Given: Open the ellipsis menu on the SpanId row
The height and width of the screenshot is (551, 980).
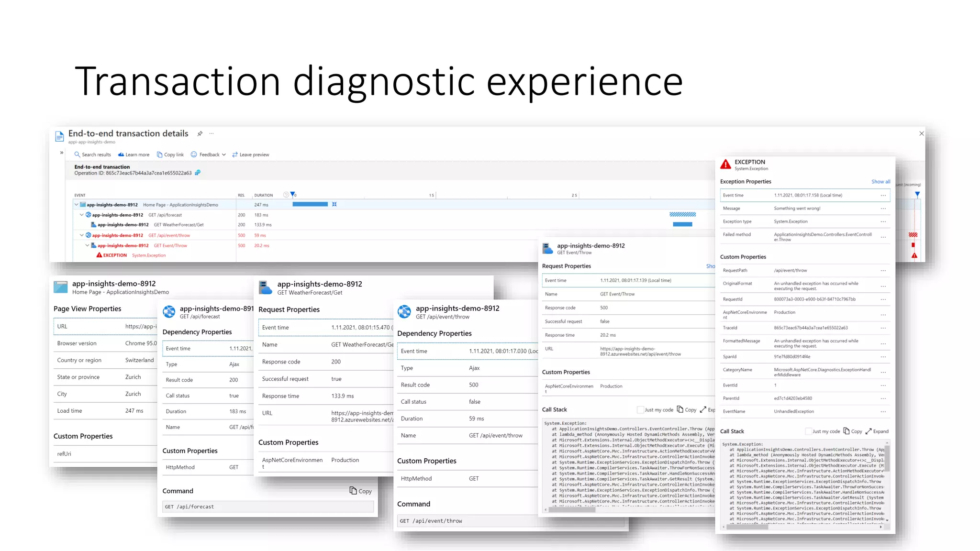Looking at the screenshot, I should 883,357.
